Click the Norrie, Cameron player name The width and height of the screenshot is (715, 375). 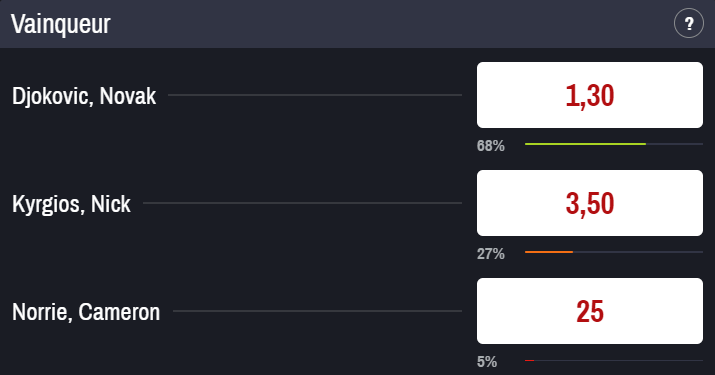point(86,312)
